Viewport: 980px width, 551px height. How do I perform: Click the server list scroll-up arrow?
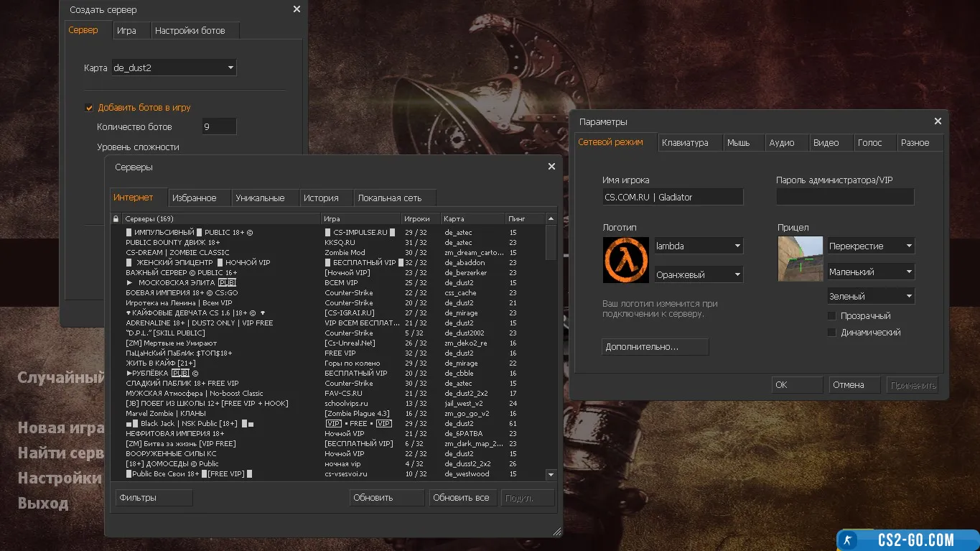point(551,218)
